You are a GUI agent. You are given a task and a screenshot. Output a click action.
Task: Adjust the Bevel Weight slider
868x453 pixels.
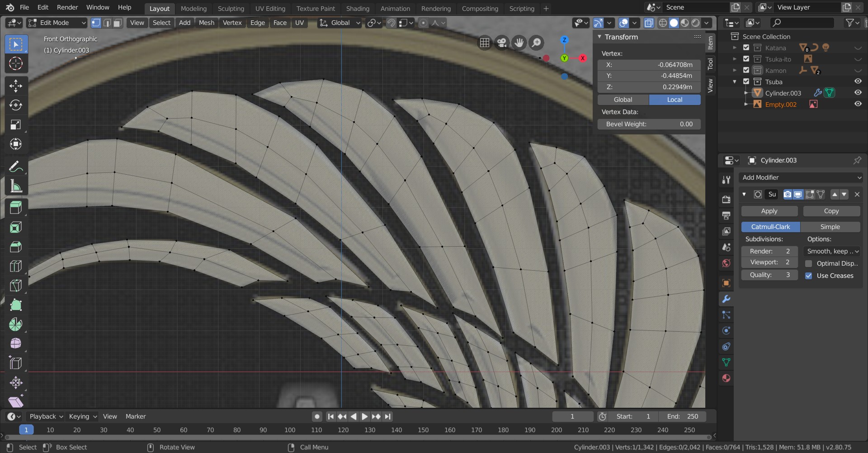click(x=649, y=124)
